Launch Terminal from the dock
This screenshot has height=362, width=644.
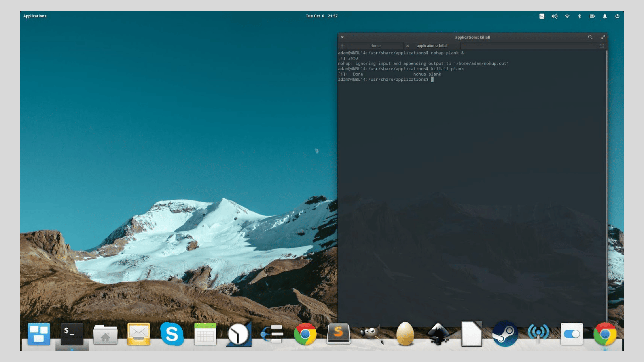click(x=72, y=334)
